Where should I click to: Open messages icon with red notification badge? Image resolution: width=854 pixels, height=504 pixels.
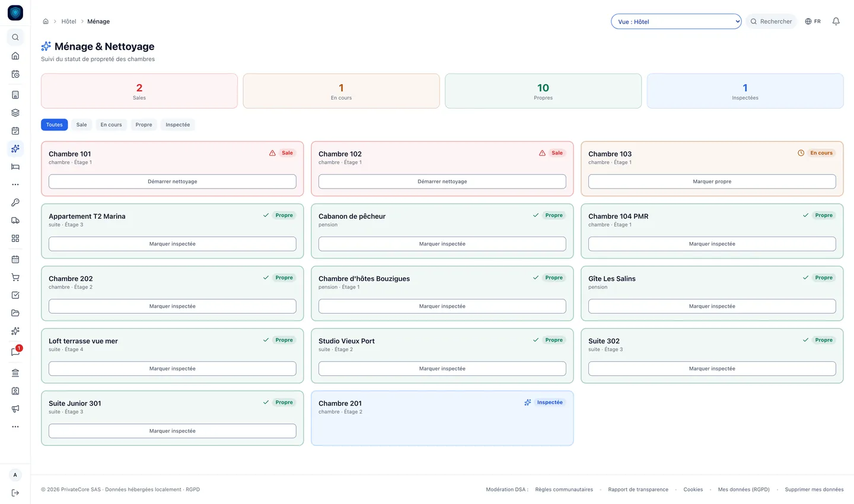point(15,352)
